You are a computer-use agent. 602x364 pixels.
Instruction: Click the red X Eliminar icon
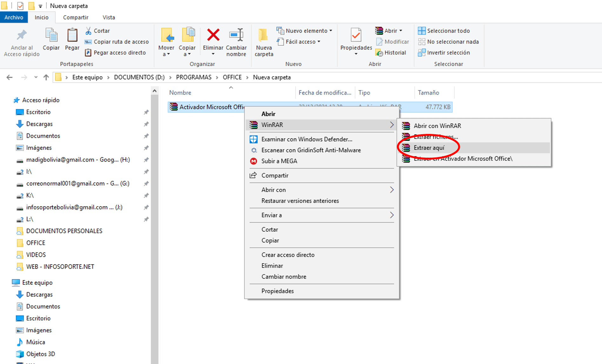pos(213,35)
